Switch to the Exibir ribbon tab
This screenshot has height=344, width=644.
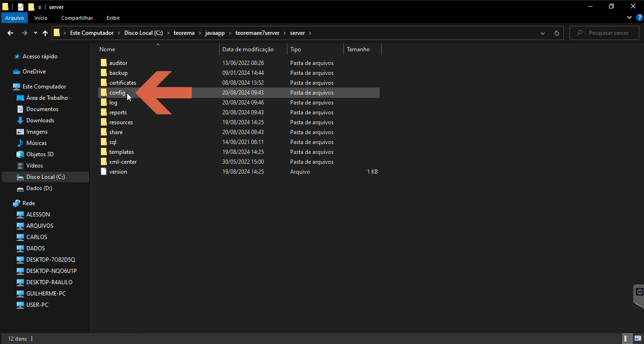point(113,18)
